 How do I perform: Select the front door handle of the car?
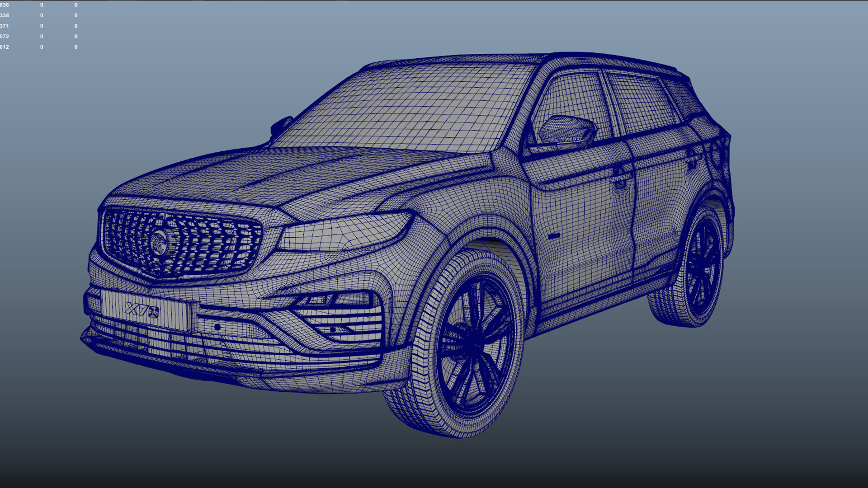621,178
